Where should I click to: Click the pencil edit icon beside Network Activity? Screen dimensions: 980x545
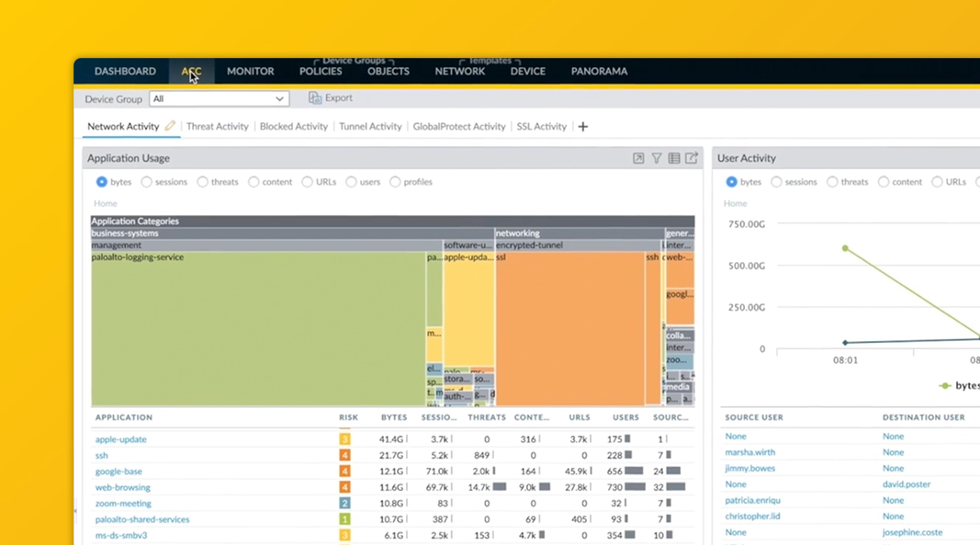click(x=169, y=126)
